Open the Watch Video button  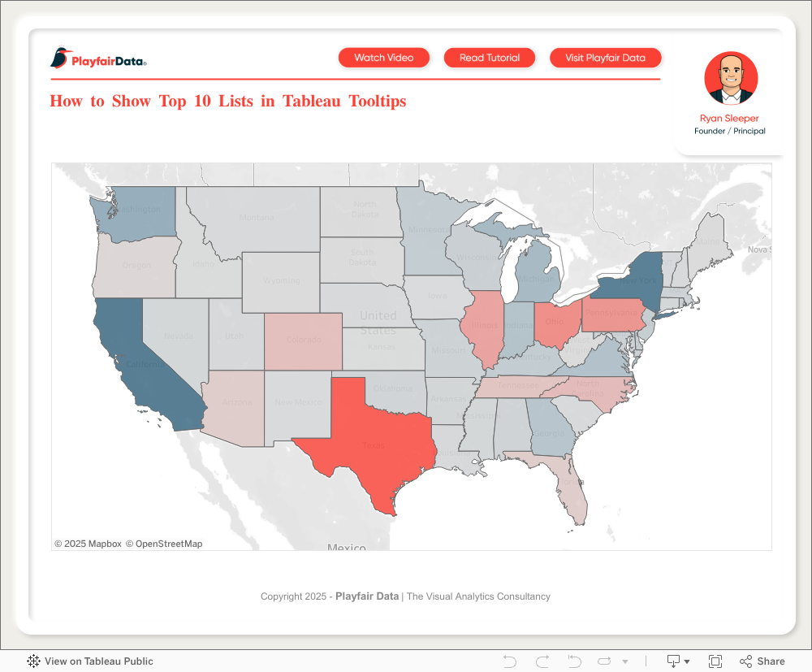point(384,58)
